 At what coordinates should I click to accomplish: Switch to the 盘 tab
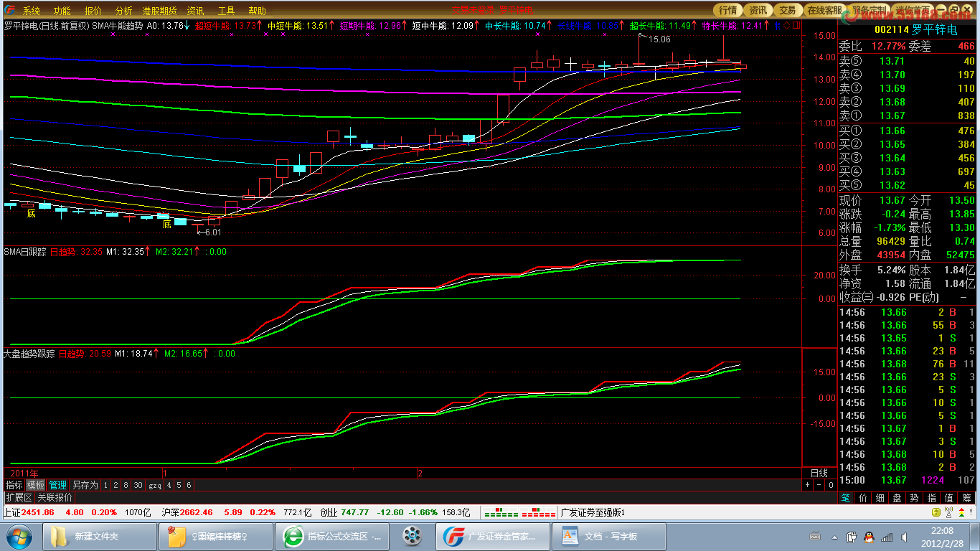click(x=897, y=497)
